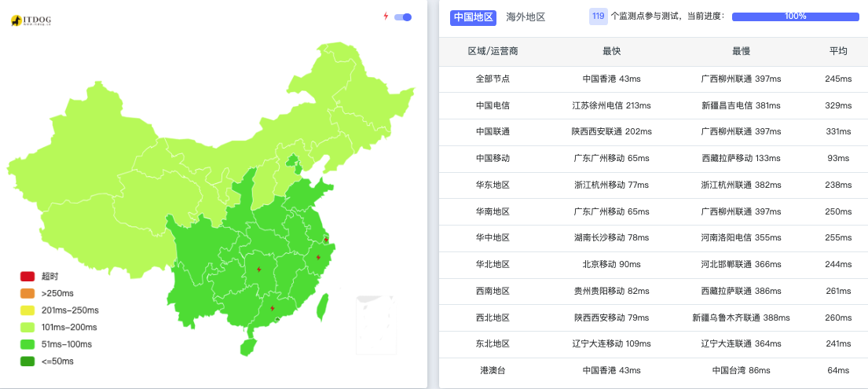Switch to the 海外地区 tab
868x389 pixels.
coord(526,17)
